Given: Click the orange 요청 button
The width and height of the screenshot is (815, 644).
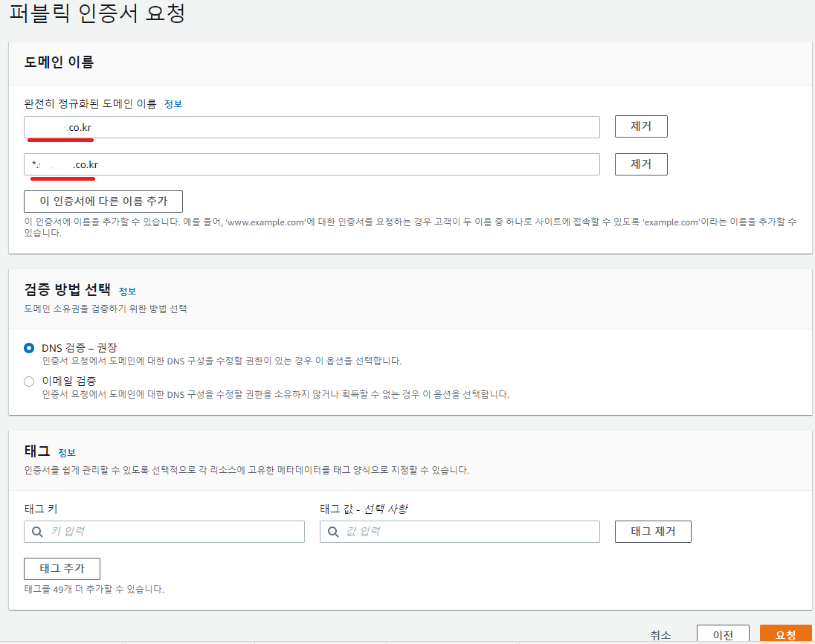Looking at the screenshot, I should pos(785,634).
